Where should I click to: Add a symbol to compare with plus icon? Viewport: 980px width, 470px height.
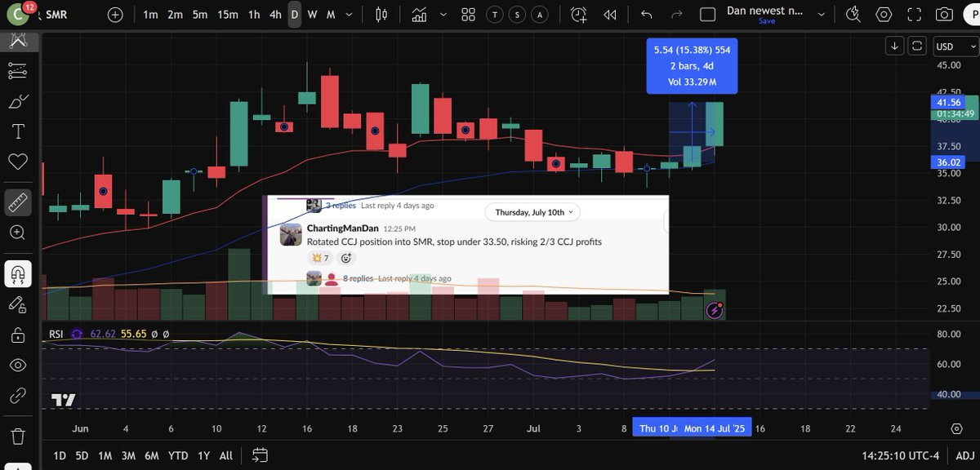coord(115,15)
